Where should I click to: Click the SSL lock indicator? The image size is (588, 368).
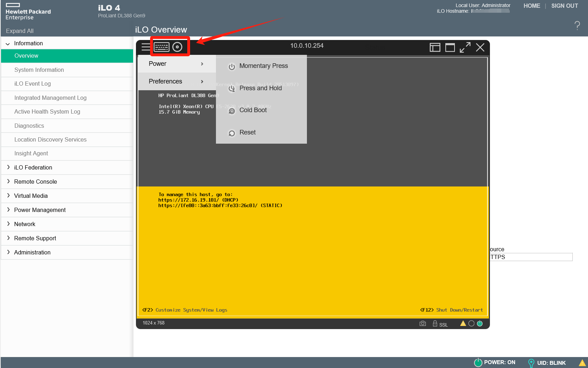440,324
